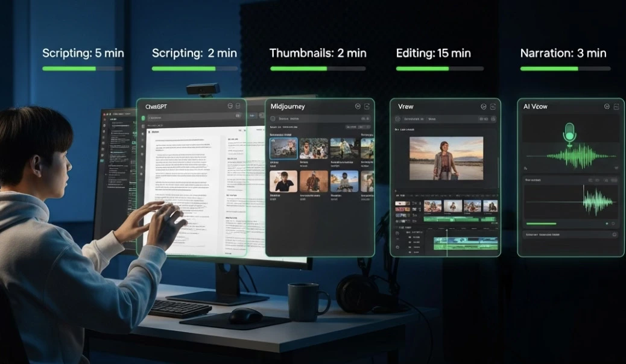Screen dimensions: 626x364
Task: Click the 'Editing: 15 min' label
Action: 434,53
